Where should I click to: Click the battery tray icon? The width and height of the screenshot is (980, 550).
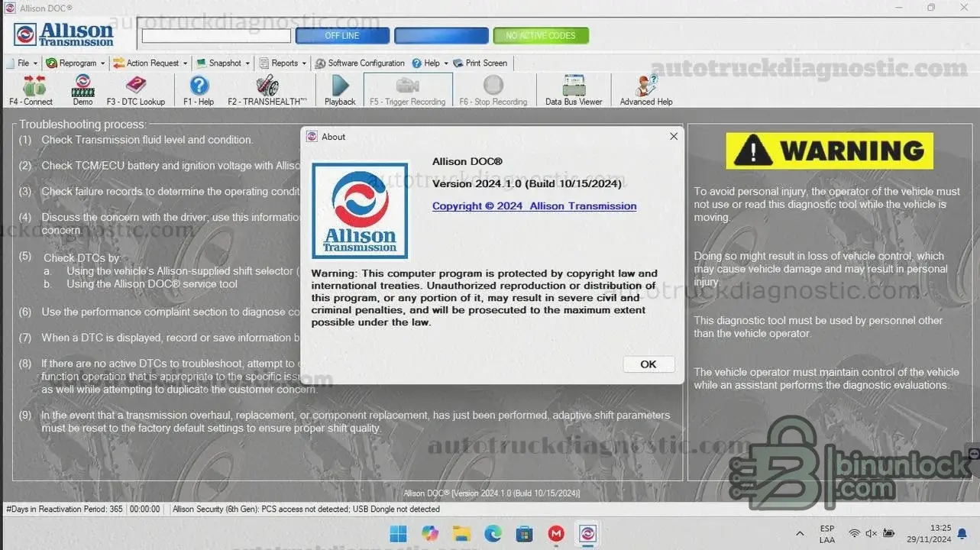[x=888, y=533]
